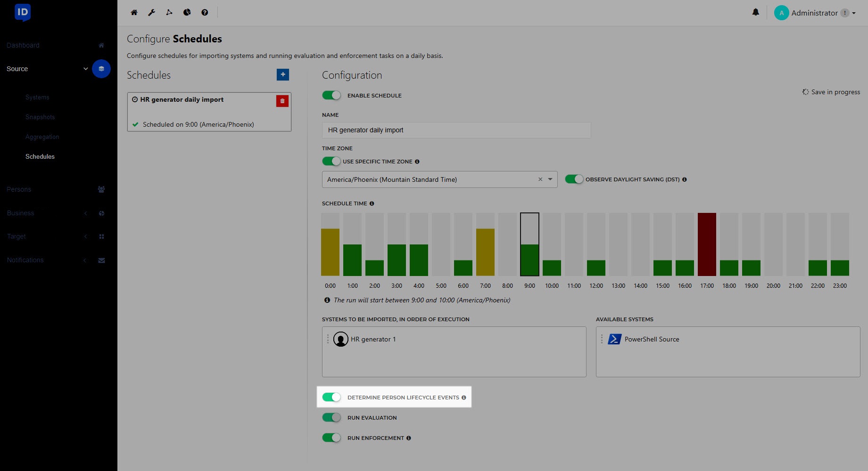Open the pie chart reports icon

point(187,13)
